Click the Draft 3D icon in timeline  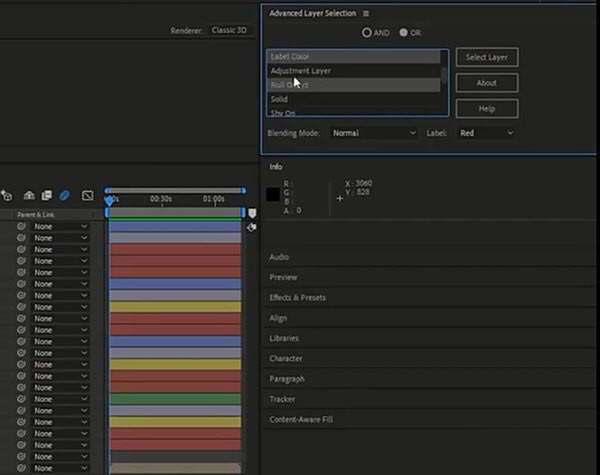(7, 196)
